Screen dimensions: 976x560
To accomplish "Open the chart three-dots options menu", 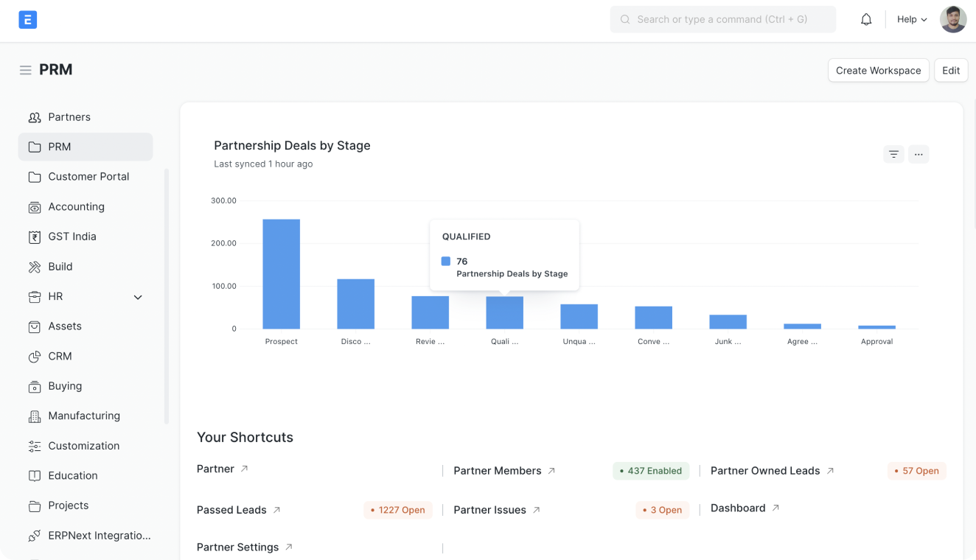I will (919, 154).
